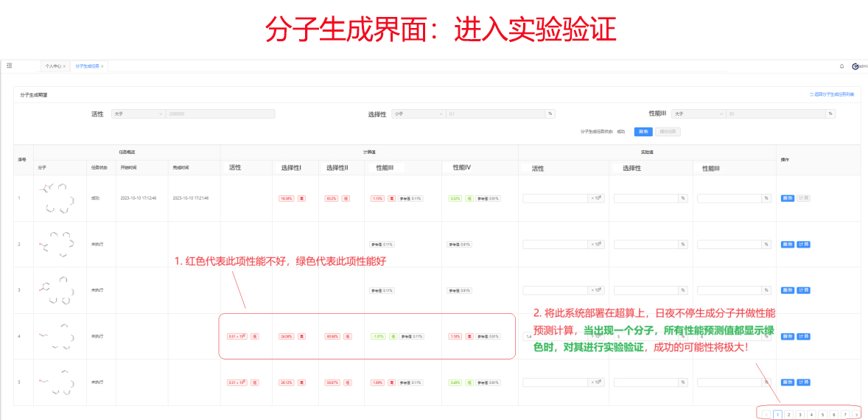Click 计算 button in row 2
The image size is (868, 420).
click(803, 245)
